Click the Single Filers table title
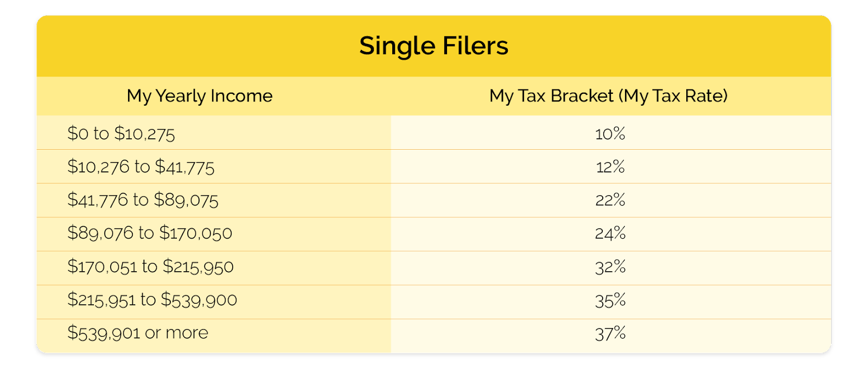This screenshot has width=868, height=371. coord(433,46)
